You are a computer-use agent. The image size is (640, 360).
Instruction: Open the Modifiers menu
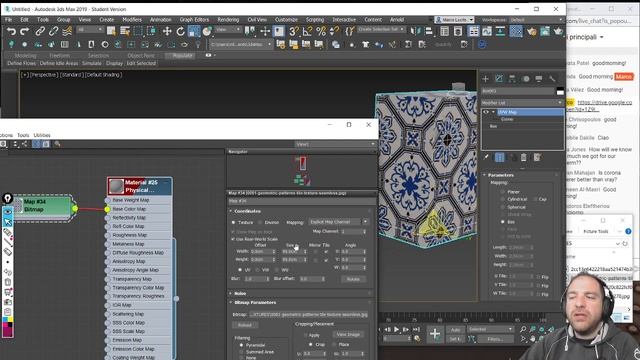132,20
